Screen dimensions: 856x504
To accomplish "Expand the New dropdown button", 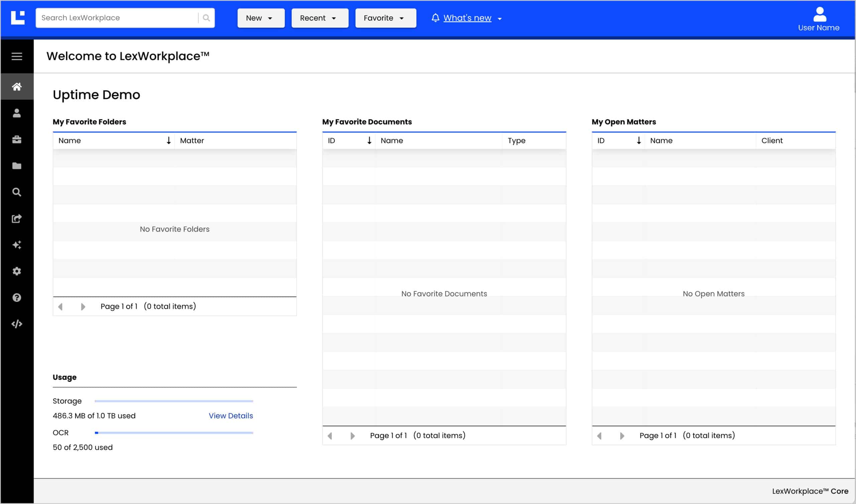I will [260, 18].
